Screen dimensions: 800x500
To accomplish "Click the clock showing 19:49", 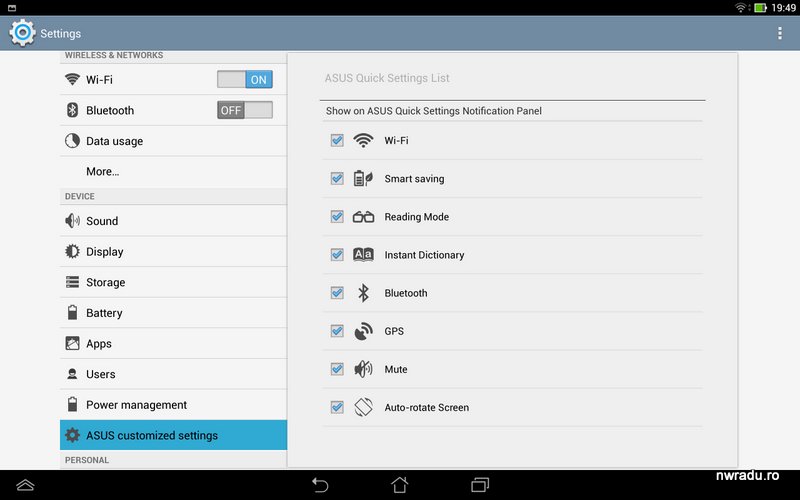I will (x=783, y=8).
